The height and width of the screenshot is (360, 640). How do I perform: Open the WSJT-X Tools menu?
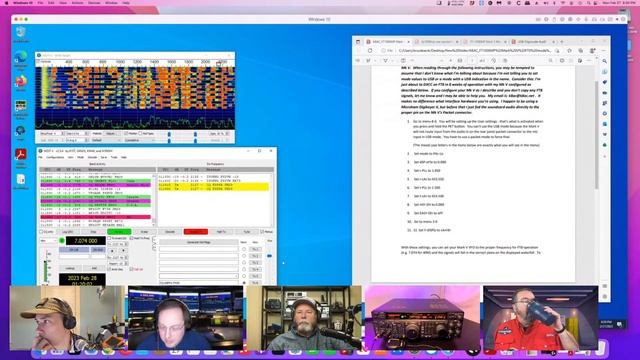114,157
